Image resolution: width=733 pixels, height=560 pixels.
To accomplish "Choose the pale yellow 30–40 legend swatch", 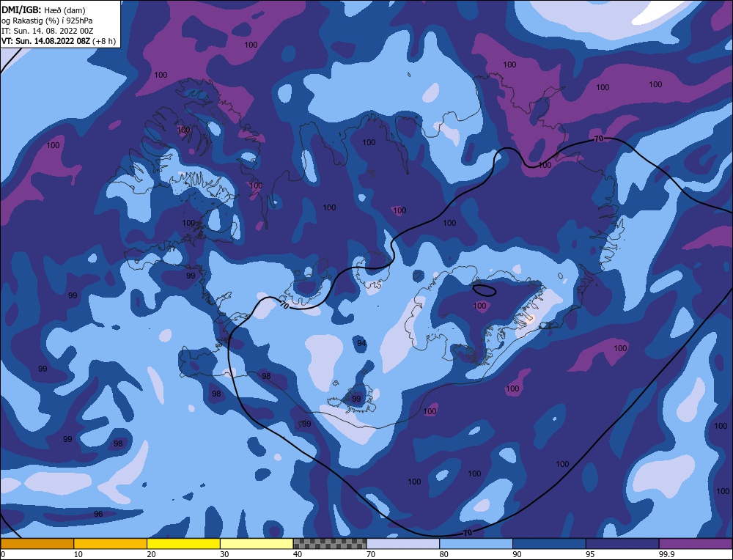I will click(x=257, y=544).
